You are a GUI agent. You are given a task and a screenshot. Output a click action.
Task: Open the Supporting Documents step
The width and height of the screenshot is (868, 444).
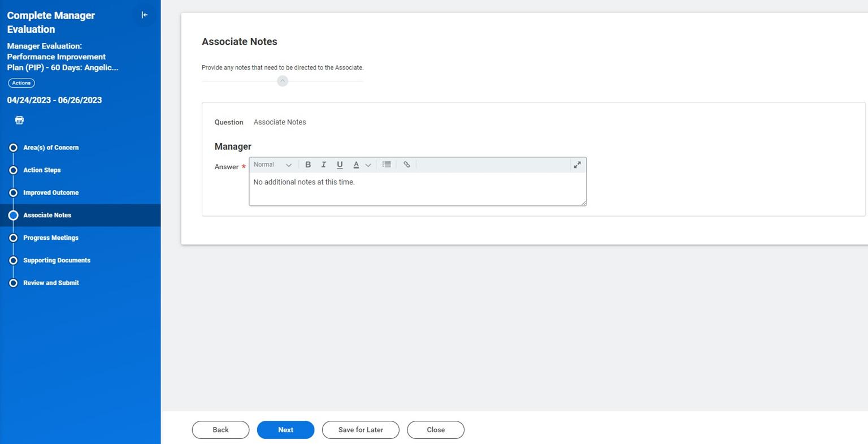(57, 261)
